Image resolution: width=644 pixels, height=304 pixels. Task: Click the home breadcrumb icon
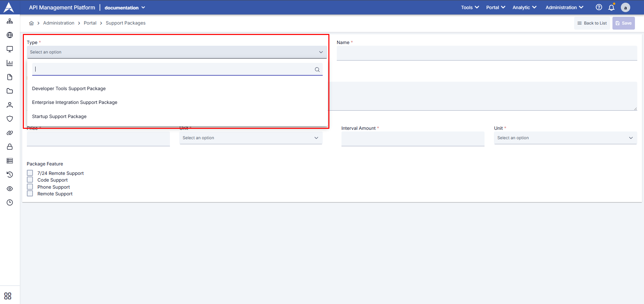[x=31, y=23]
